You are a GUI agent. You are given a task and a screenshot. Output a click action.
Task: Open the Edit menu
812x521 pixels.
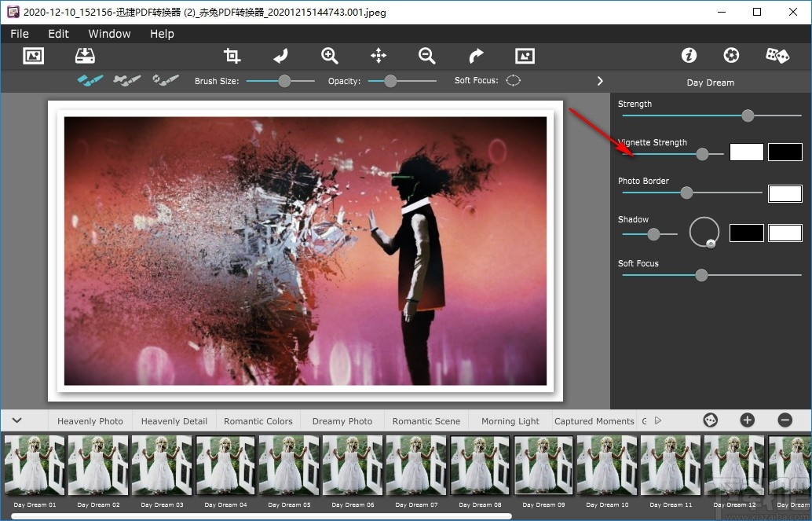[x=58, y=34]
